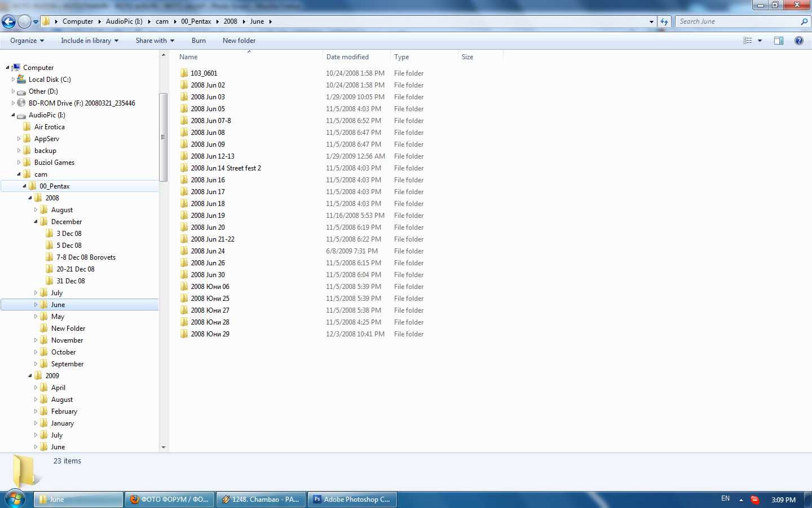Select the 2008 Jun 14 Street fest 2 folder
The image size is (812, 508).
tap(226, 168)
